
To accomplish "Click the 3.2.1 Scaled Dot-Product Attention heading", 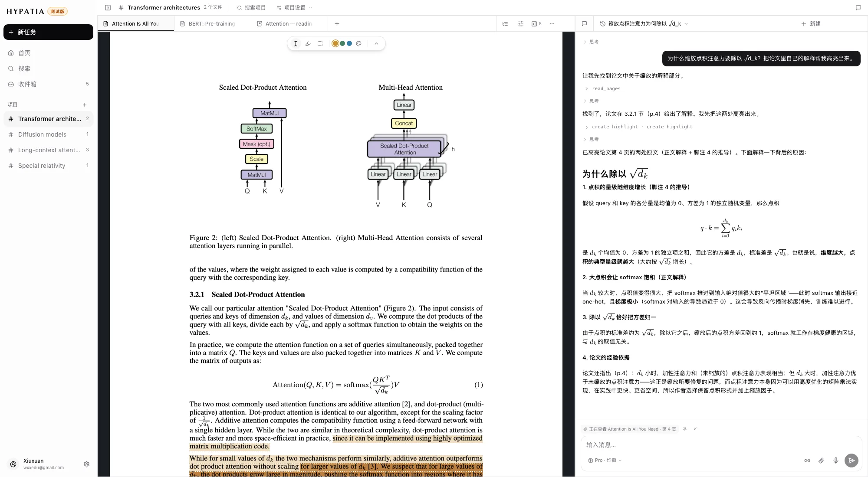I will tap(247, 294).
